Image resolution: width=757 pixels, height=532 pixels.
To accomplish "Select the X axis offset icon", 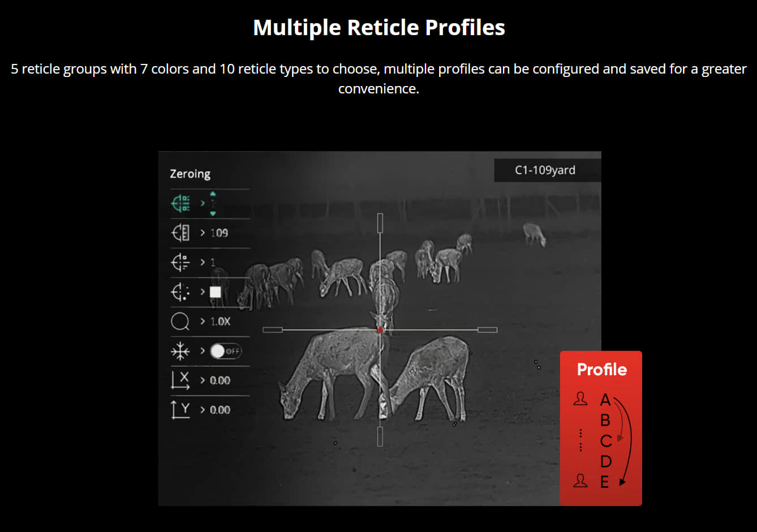I will 180,380.
